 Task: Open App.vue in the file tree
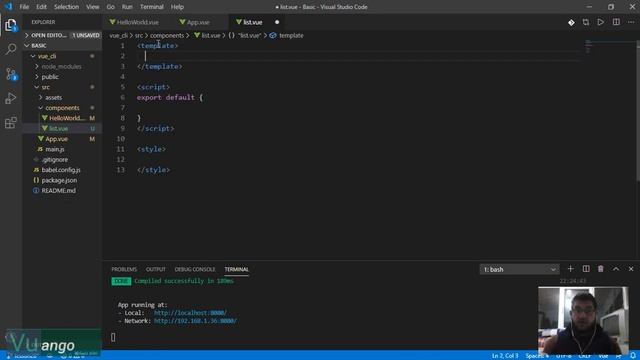tap(62, 139)
